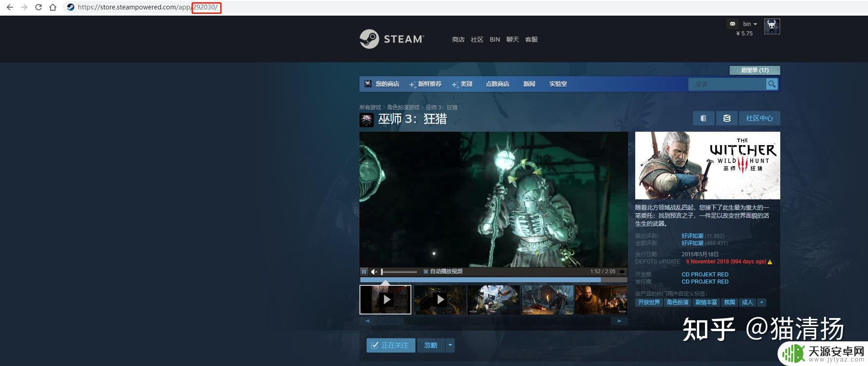This screenshot has height=366, width=868.
Task: Open 角色扮演游戏 breadcrumb
Action: (403, 108)
